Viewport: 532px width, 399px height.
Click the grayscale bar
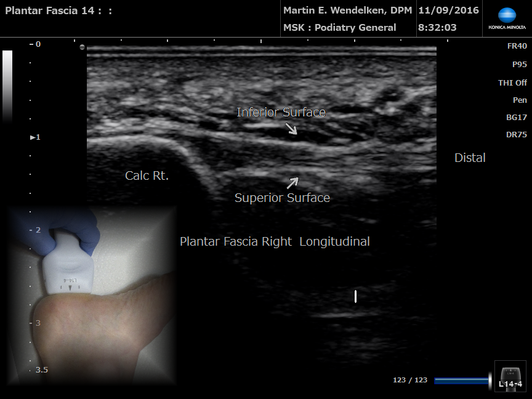[x=7, y=86]
